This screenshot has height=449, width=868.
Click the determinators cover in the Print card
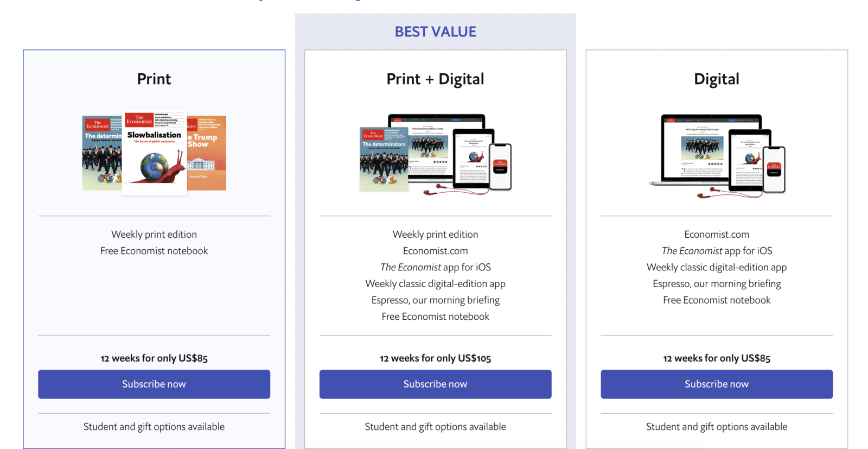click(101, 153)
